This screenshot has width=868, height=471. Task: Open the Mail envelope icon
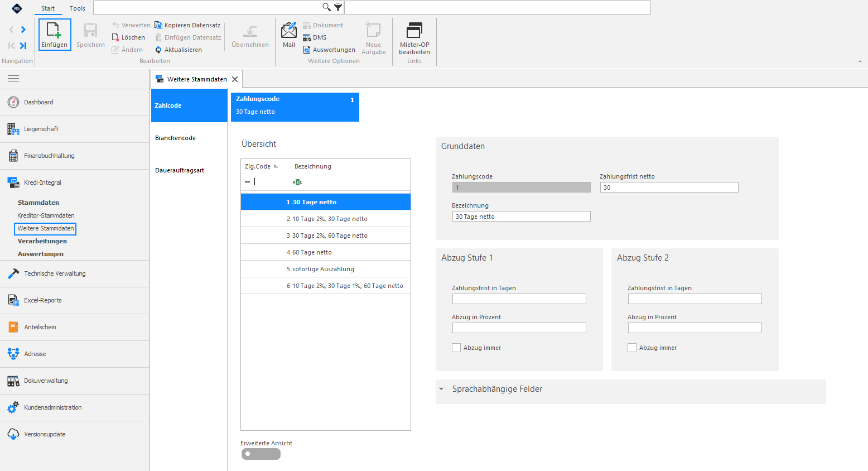289,30
